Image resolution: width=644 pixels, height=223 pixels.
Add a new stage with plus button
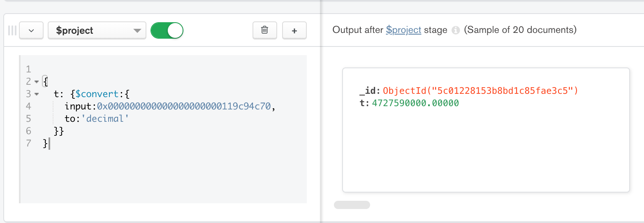(294, 30)
